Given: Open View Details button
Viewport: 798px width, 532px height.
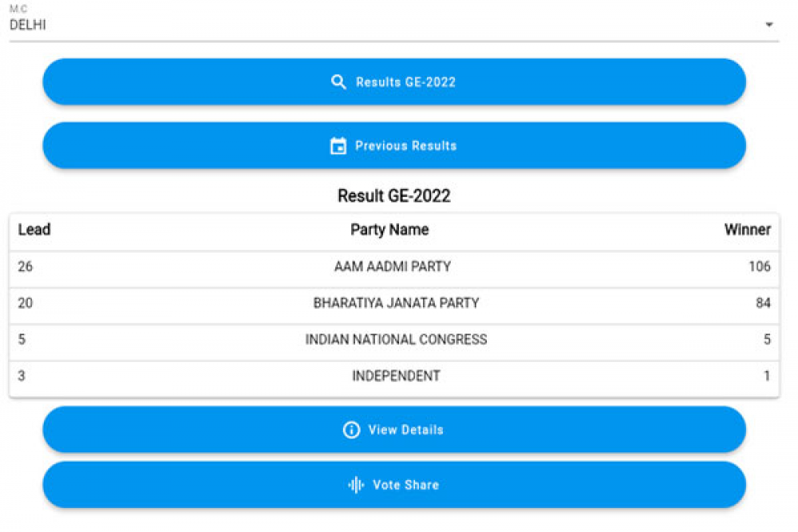Looking at the screenshot, I should coord(394,430).
